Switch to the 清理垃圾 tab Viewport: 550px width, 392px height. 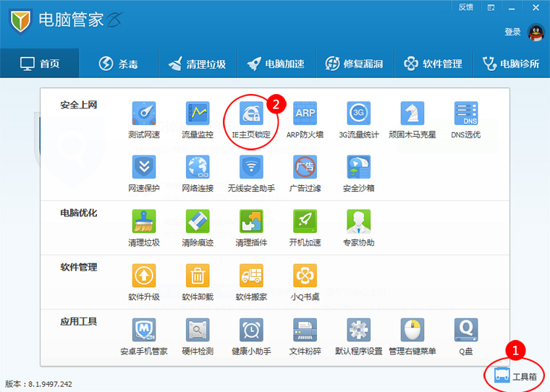coord(196,64)
